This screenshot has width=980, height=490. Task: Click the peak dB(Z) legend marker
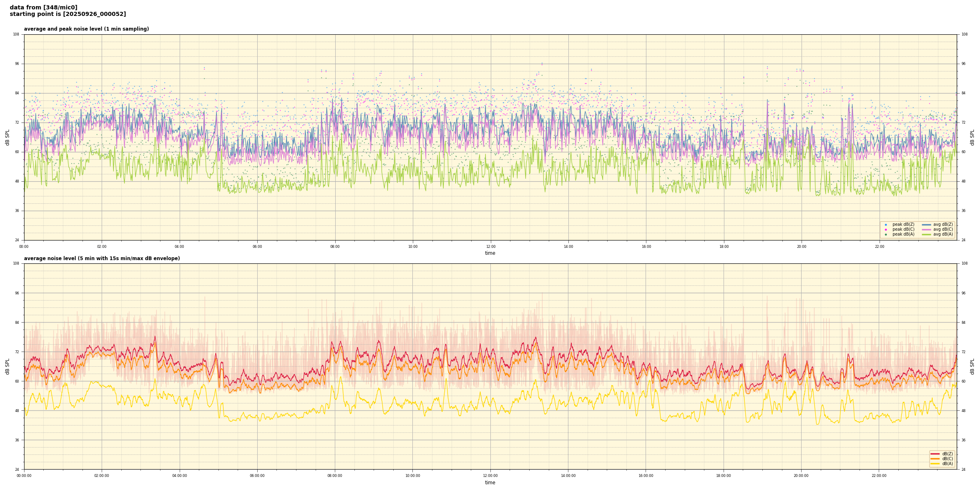tap(886, 225)
